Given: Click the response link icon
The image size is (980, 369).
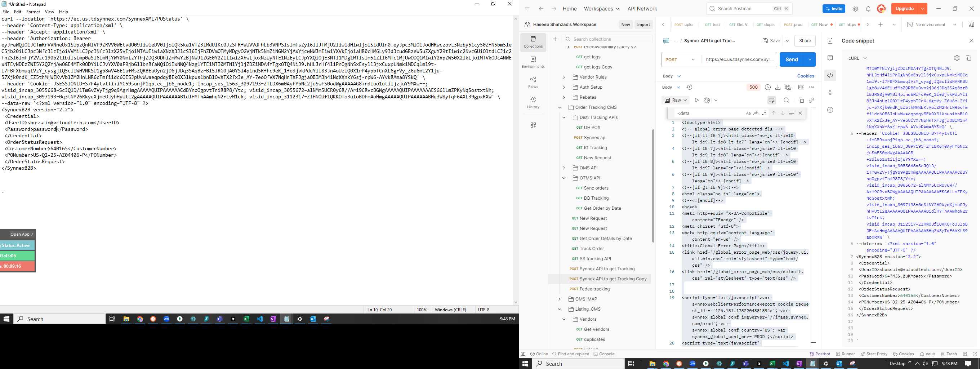Looking at the screenshot, I should [811, 100].
